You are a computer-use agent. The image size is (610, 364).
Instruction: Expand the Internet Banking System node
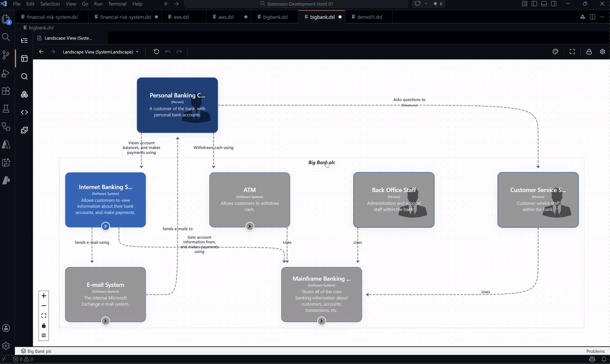pyautogui.click(x=106, y=226)
